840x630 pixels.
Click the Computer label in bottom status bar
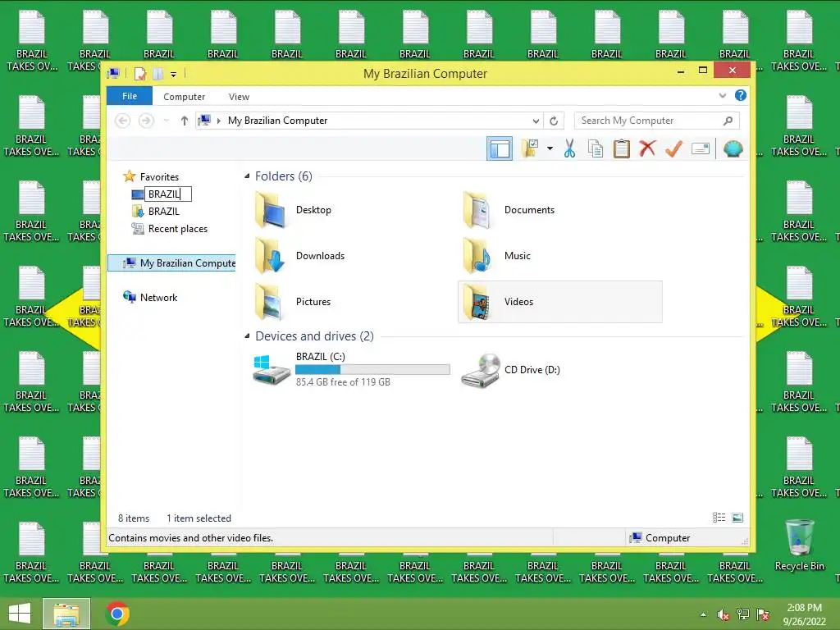point(668,538)
